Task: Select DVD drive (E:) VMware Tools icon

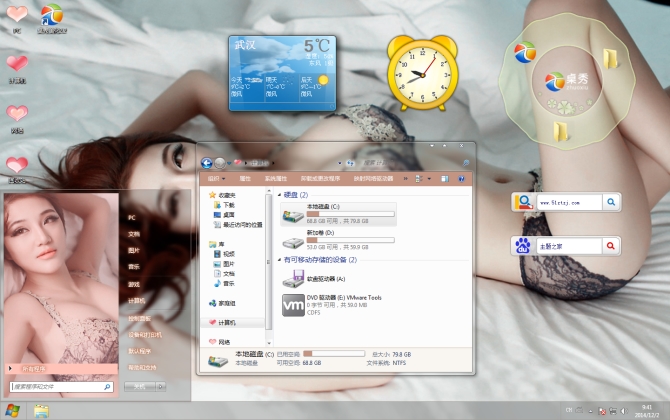Action: point(293,305)
